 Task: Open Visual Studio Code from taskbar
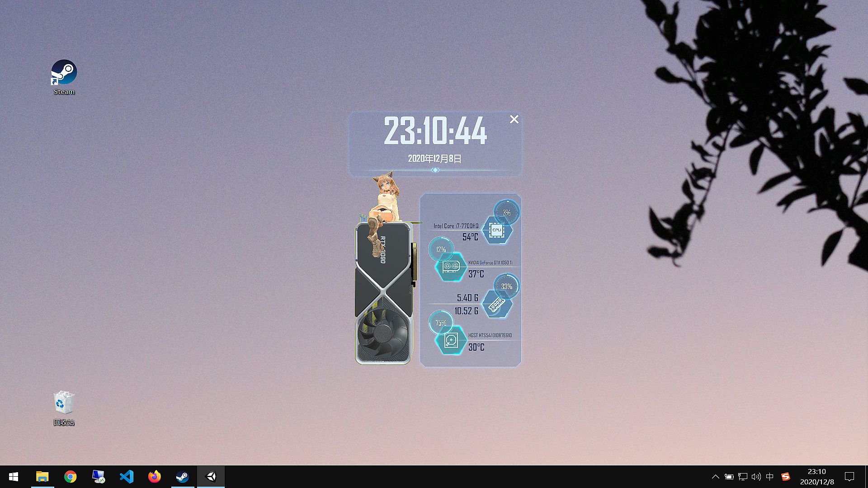127,477
